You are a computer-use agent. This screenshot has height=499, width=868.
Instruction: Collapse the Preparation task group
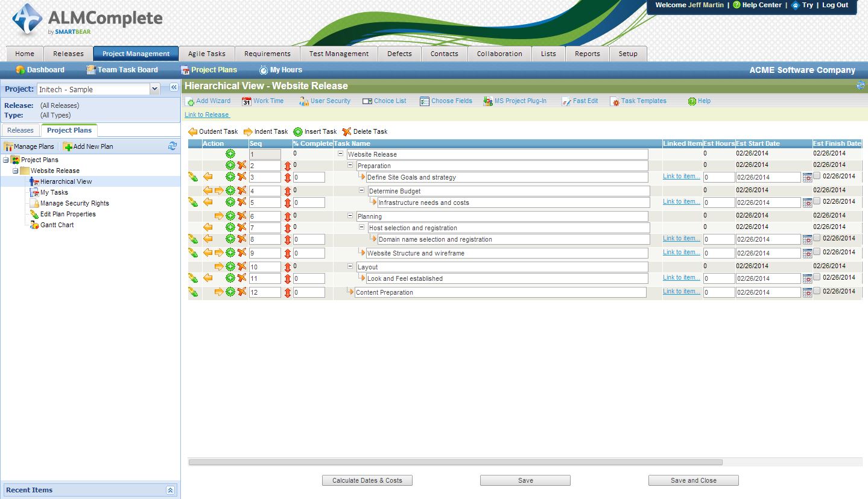click(x=350, y=165)
